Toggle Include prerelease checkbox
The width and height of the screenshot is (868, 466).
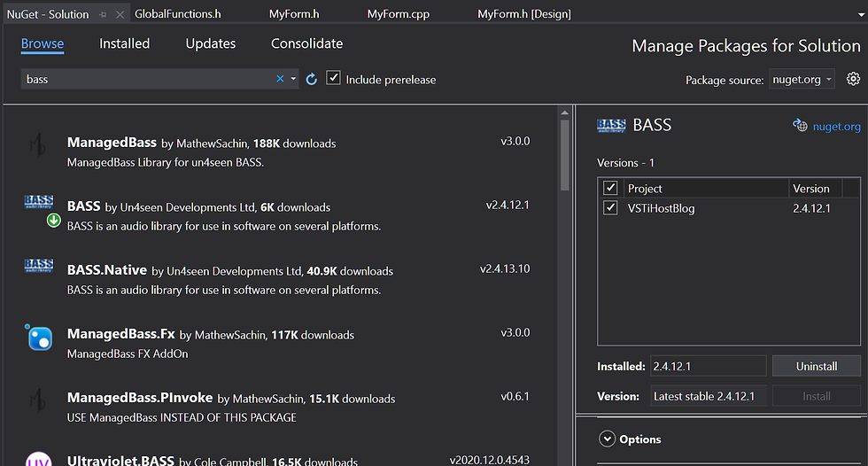[x=333, y=78]
